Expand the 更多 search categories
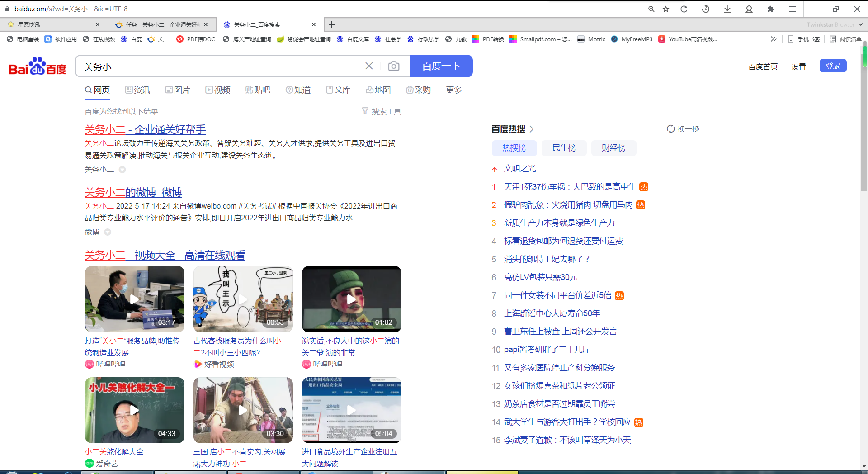This screenshot has height=474, width=868. click(454, 90)
